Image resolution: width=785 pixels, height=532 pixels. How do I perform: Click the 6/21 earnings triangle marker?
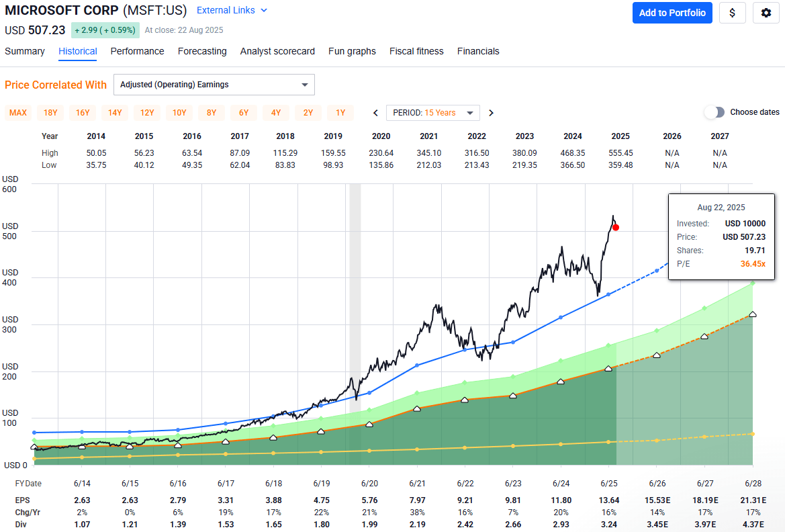pyautogui.click(x=417, y=408)
